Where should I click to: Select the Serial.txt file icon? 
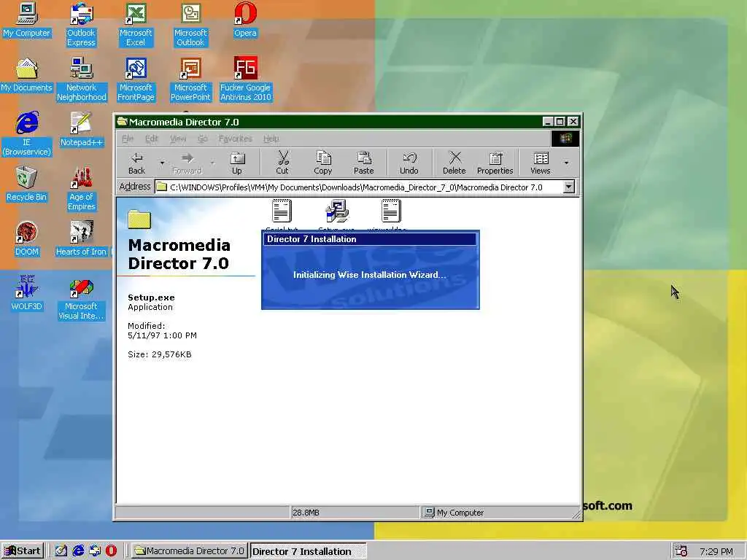tap(282, 211)
